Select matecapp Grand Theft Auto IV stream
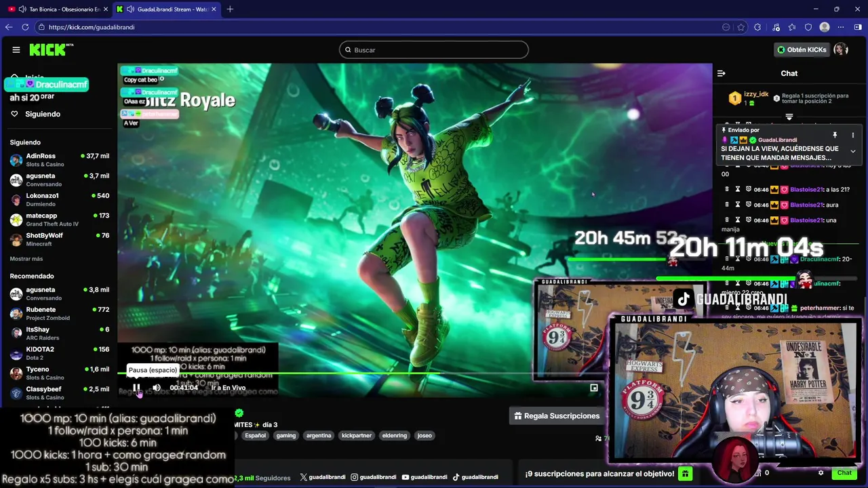This screenshot has height=488, width=868. pos(59,220)
